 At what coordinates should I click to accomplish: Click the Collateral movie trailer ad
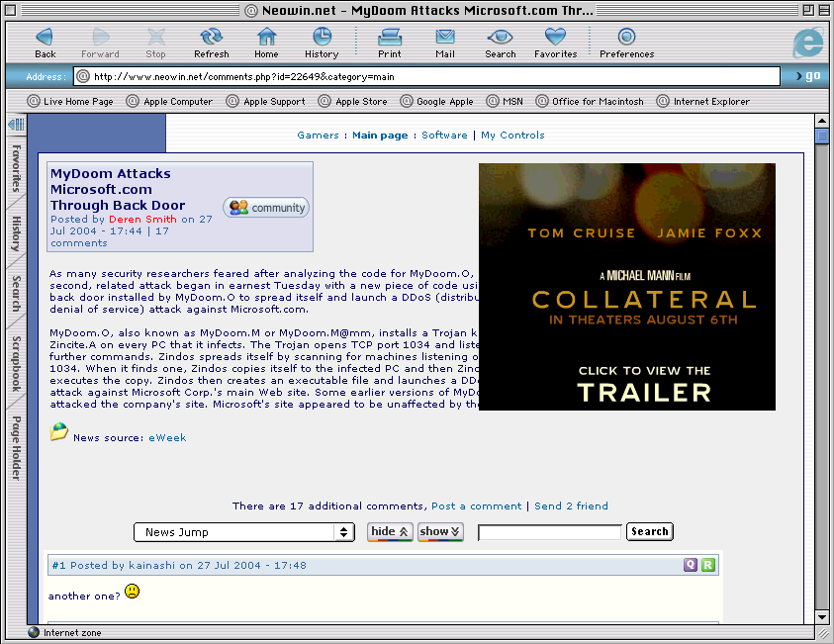627,287
